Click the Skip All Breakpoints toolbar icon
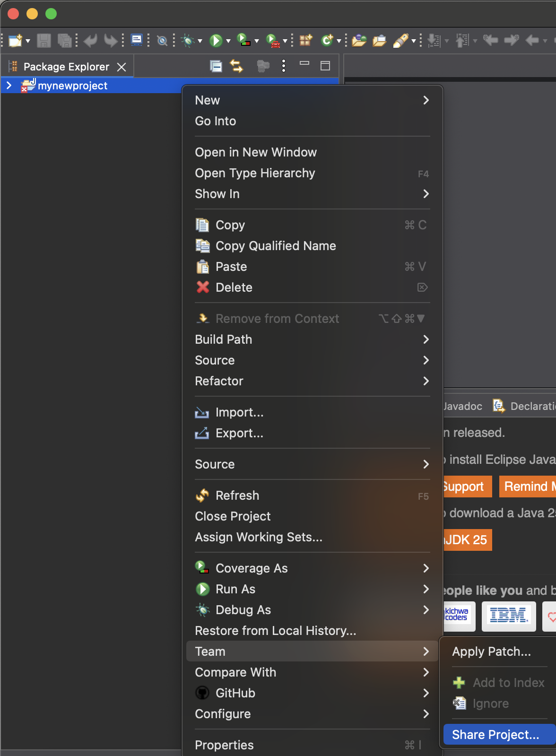 click(162, 41)
